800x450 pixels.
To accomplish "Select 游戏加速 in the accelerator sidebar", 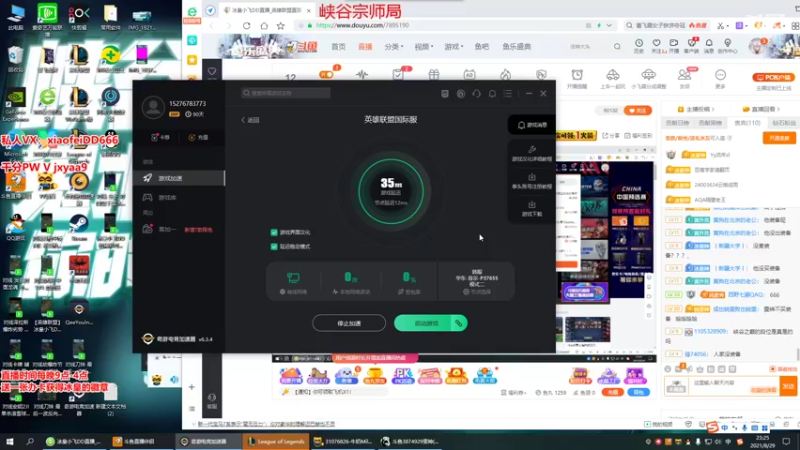I will point(178,178).
